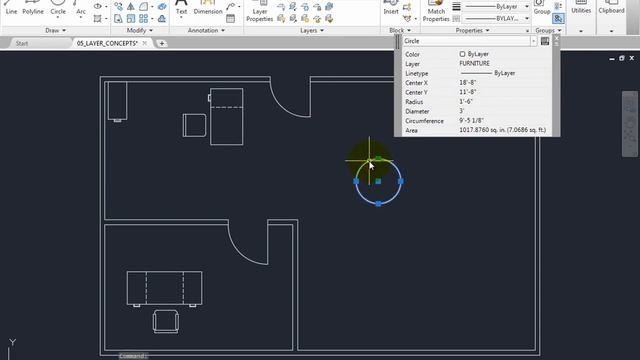Toggle Group Selection on/off button
Viewport: 640px width, 360px height.
click(x=558, y=18)
